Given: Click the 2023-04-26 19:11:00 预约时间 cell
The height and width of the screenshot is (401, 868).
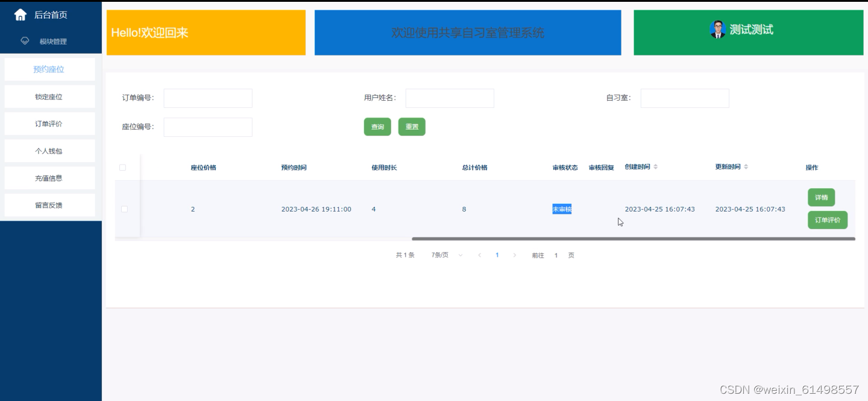Looking at the screenshot, I should [x=316, y=209].
